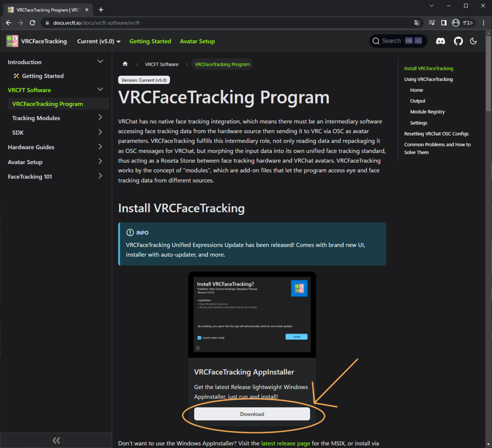Click the translate page icon
This screenshot has width=492, height=448.
[x=417, y=23]
